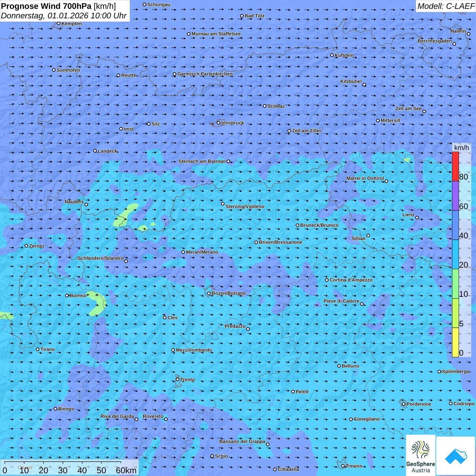This screenshot has width=476, height=476.
Task: Click the 'Bormio' label
Action: (78, 295)
